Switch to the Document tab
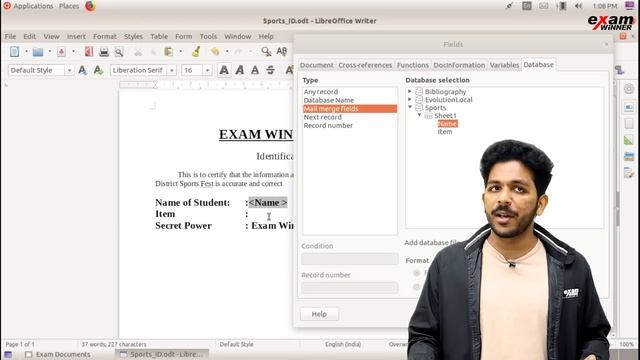The height and width of the screenshot is (360, 640). click(316, 65)
